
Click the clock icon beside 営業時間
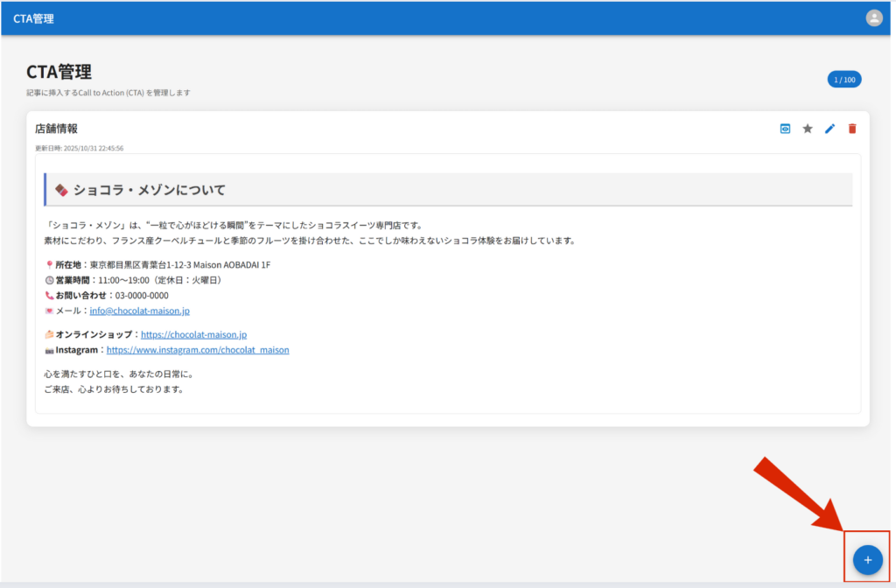tap(49, 280)
